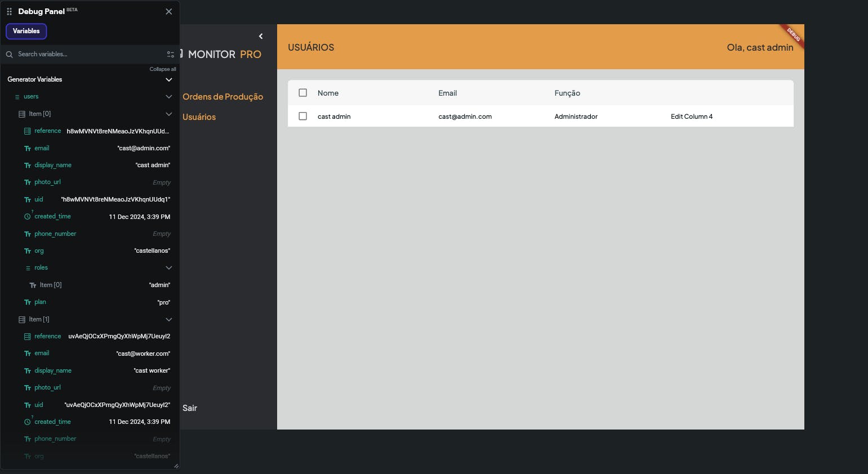Toggle the select-all checkbox in the table header

point(302,92)
